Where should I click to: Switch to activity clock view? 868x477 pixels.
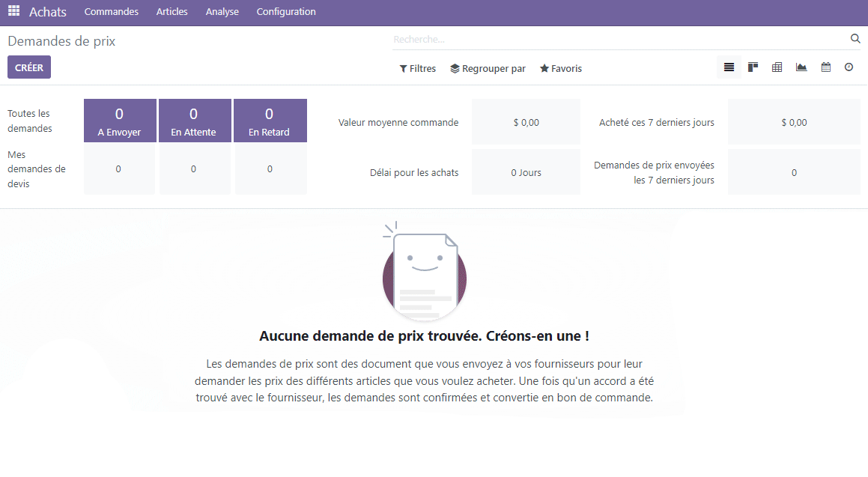[x=849, y=67]
